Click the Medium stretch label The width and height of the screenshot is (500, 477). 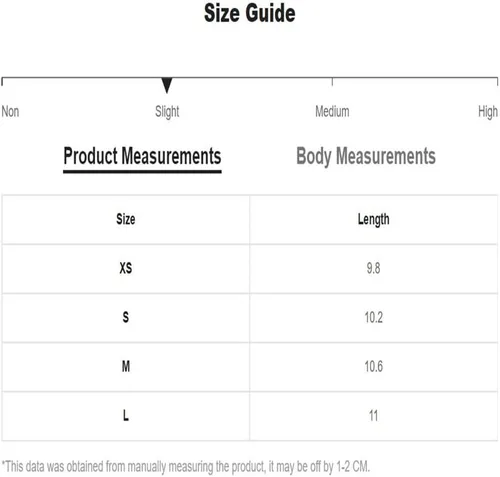(x=332, y=111)
